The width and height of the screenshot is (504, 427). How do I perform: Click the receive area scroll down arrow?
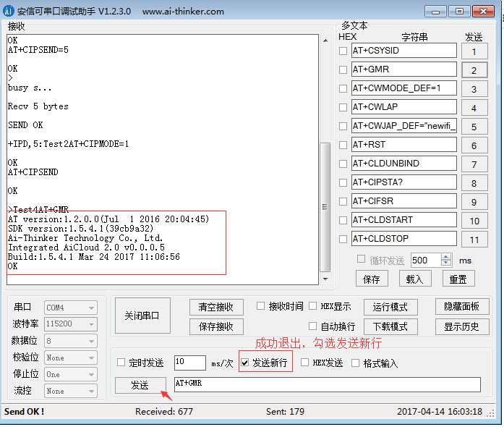coord(325,279)
